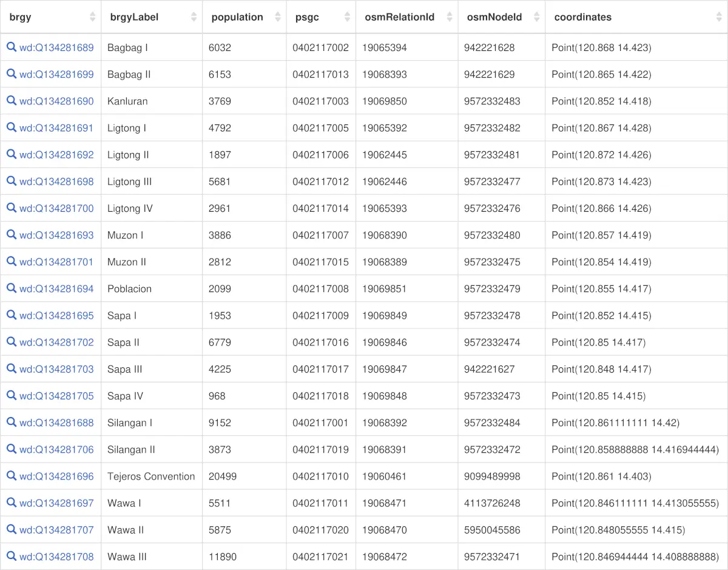This screenshot has width=728, height=570.
Task: Click magnifier icon beside wd:Q134281688
Action: click(12, 421)
